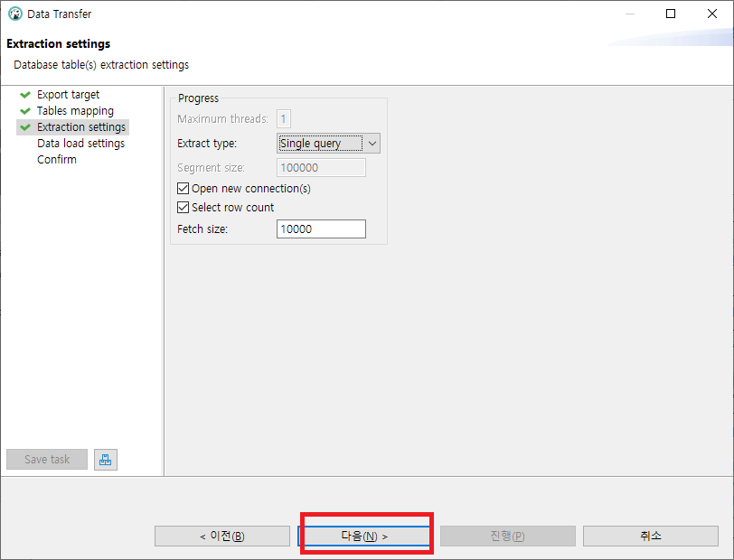Screen dimensions: 734x560
Task: Select the Tables mapping step
Action: [x=75, y=111]
